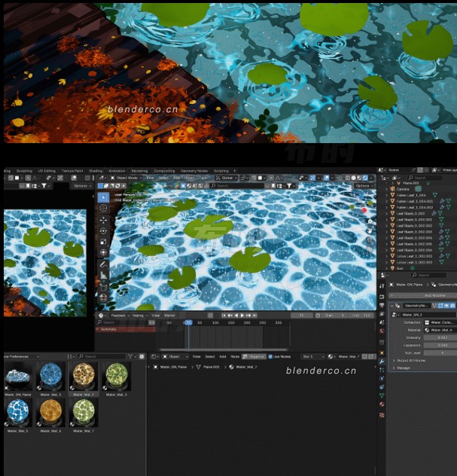Viewport: 457px width, 476px height.
Task: Expand the Sun item in outliner
Action: tap(386, 268)
